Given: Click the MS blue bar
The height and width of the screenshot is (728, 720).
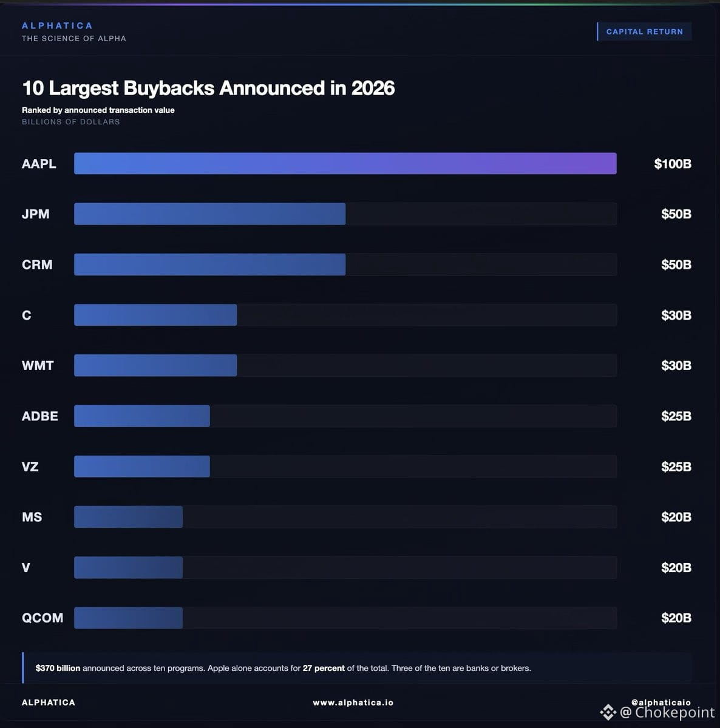Looking at the screenshot, I should [128, 517].
